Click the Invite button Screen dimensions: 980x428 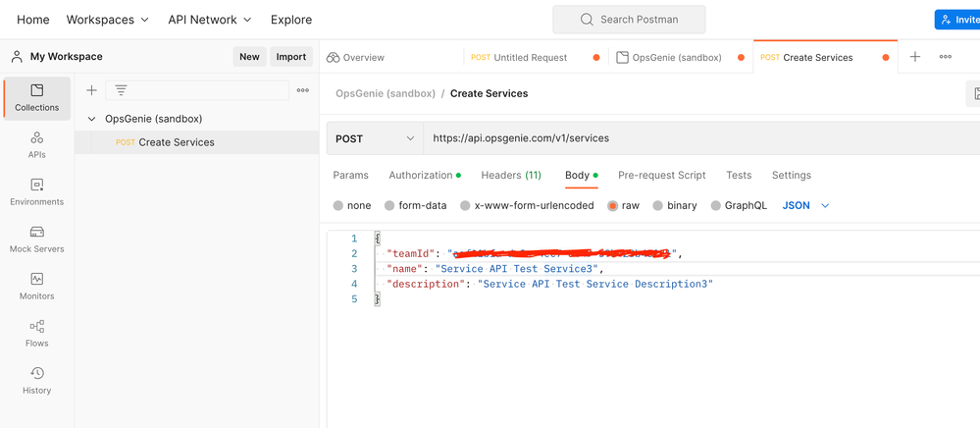[957, 20]
